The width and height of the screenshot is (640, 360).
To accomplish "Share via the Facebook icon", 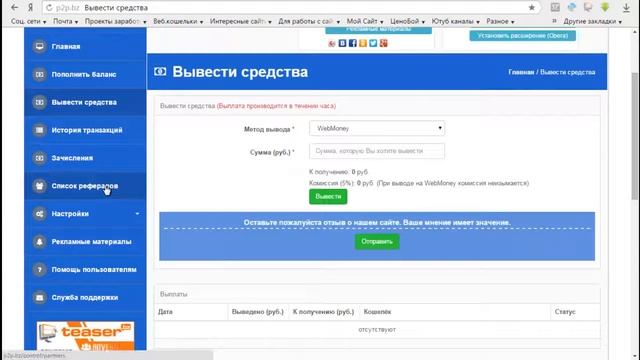I will [x=353, y=43].
